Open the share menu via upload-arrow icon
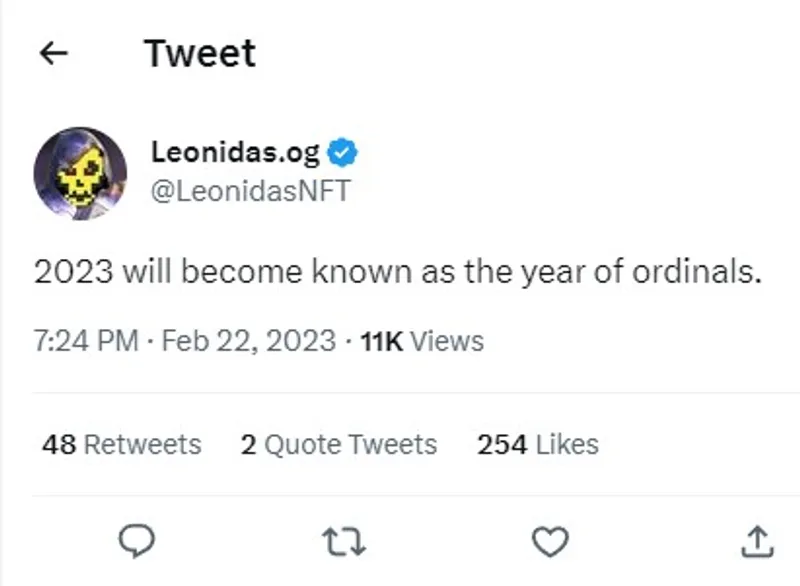 (757, 541)
